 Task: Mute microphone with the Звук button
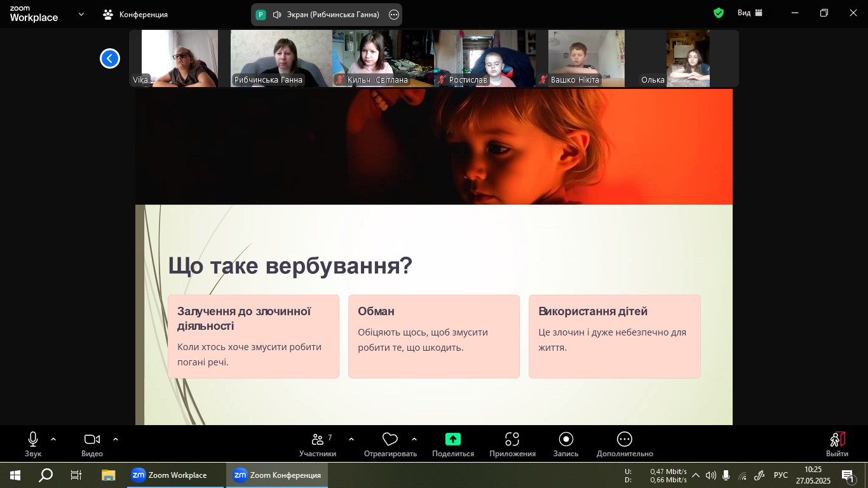[33, 444]
